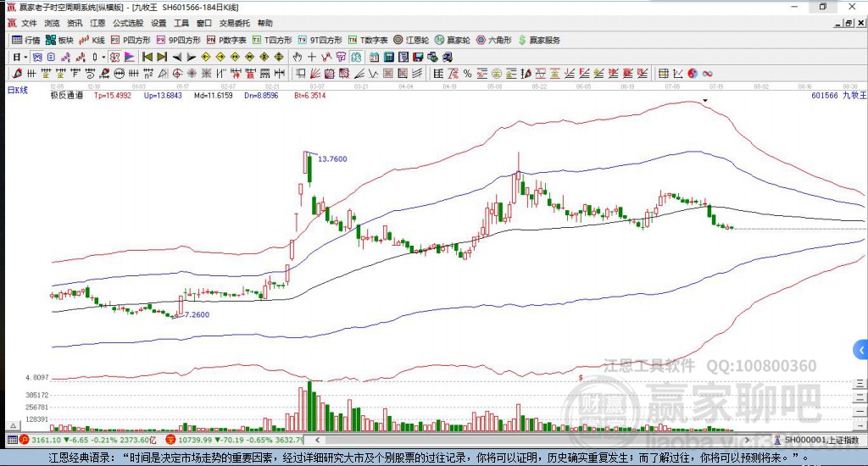Open the 板块 sector view
The width and height of the screenshot is (868, 466).
(x=59, y=40)
